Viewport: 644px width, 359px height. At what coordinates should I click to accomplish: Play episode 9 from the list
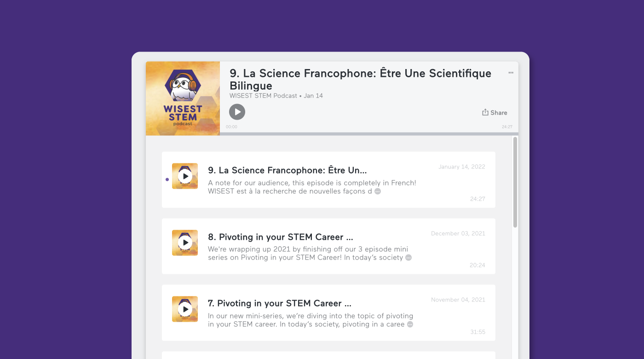point(185,176)
